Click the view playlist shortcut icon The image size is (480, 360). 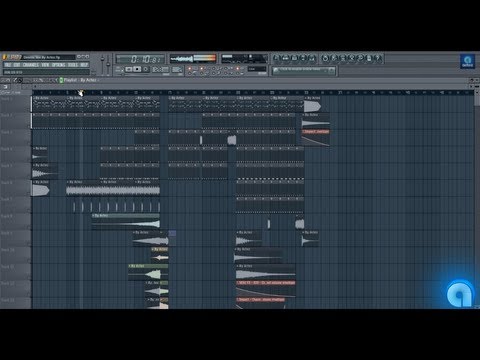(277, 58)
